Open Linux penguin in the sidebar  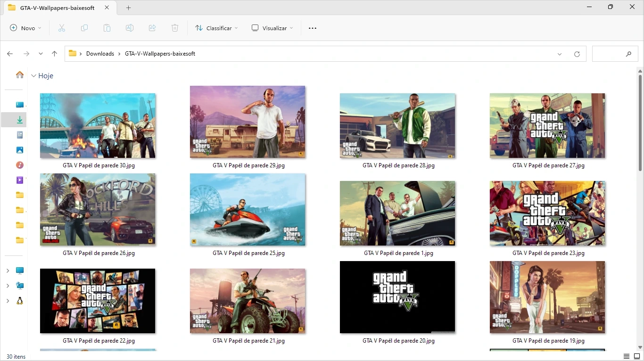(x=20, y=301)
